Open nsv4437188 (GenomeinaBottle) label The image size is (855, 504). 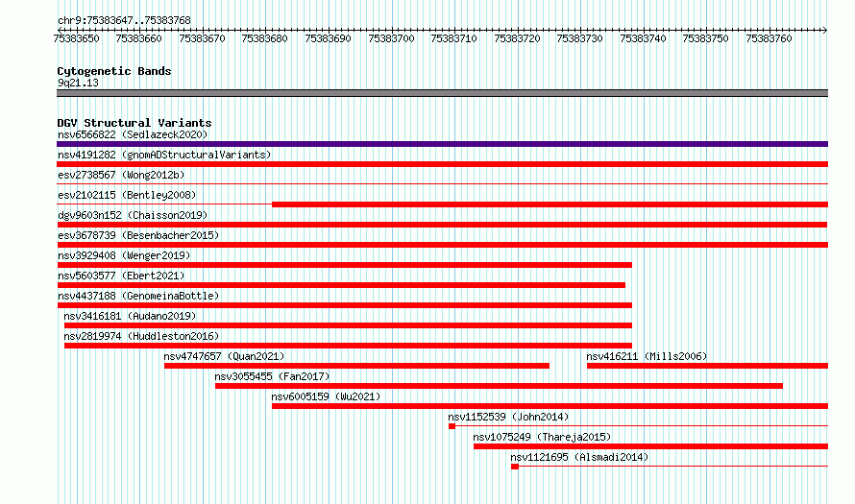(138, 296)
